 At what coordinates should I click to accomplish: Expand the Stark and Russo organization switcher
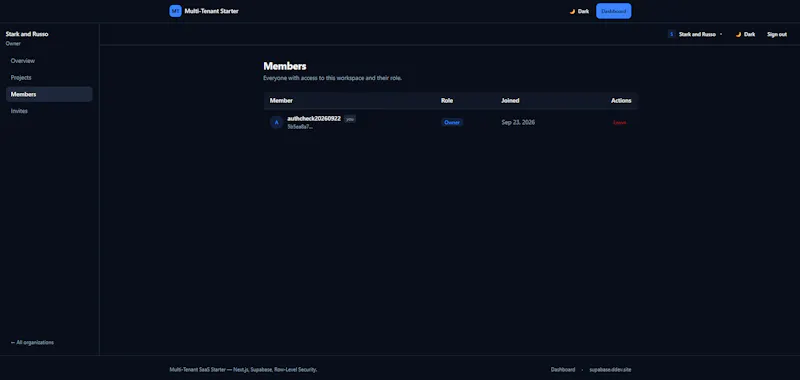click(x=695, y=34)
